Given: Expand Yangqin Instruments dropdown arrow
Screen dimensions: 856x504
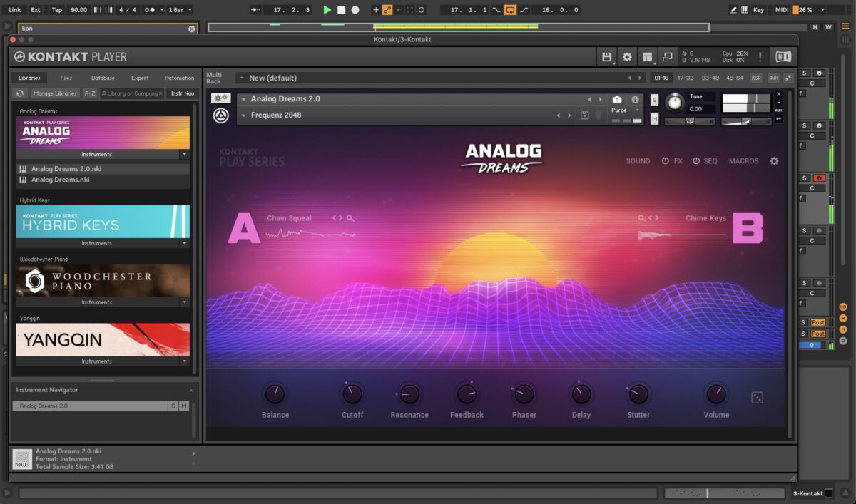Looking at the screenshot, I should coord(184,361).
